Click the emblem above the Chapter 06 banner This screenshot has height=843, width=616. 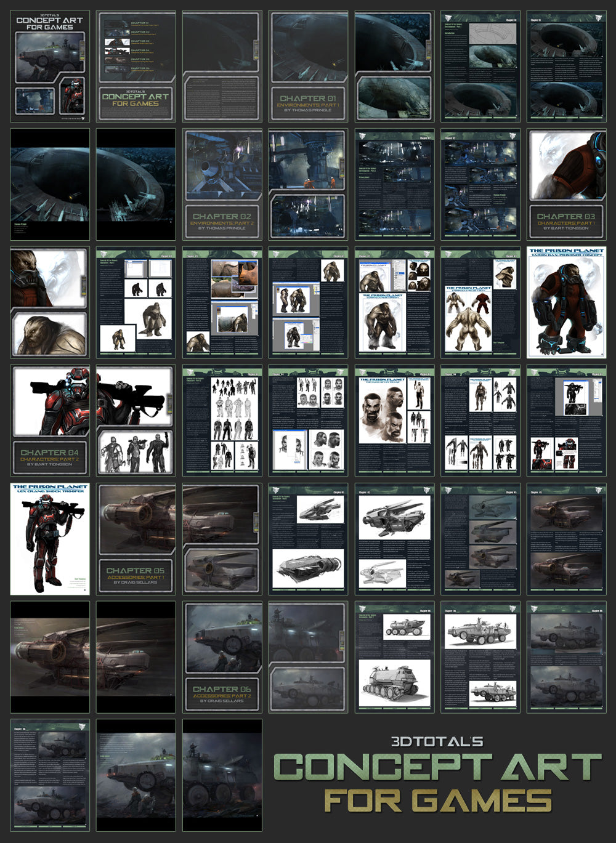tap(362, 608)
